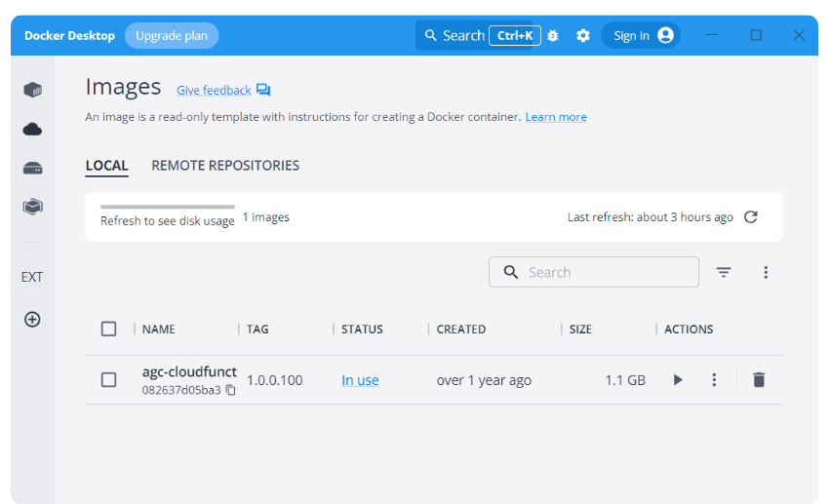Click the over 1 year ago cell
The width and height of the screenshot is (831, 504).
click(484, 380)
